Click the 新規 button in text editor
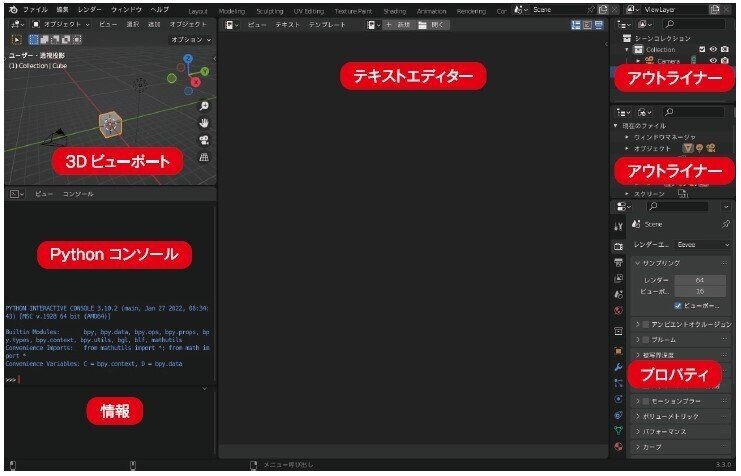 [398, 25]
